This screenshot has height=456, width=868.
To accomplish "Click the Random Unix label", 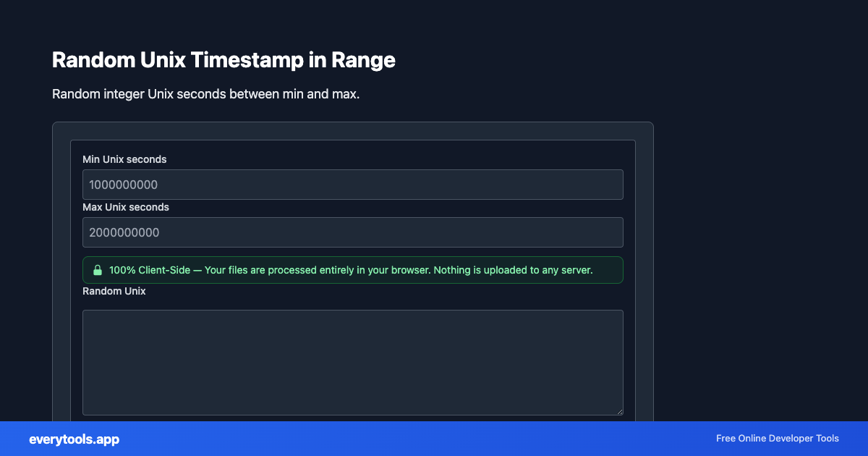I will click(x=114, y=291).
